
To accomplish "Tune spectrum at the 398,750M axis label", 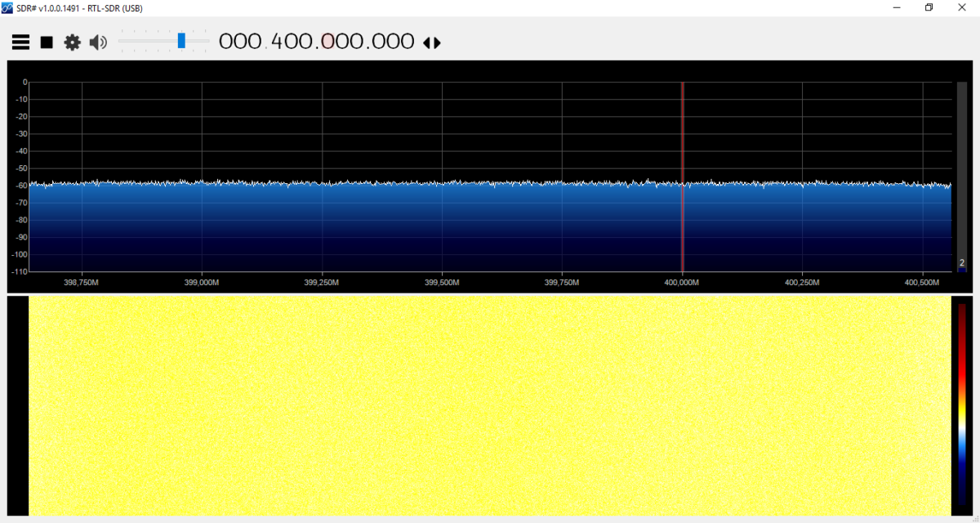I will pos(82,282).
